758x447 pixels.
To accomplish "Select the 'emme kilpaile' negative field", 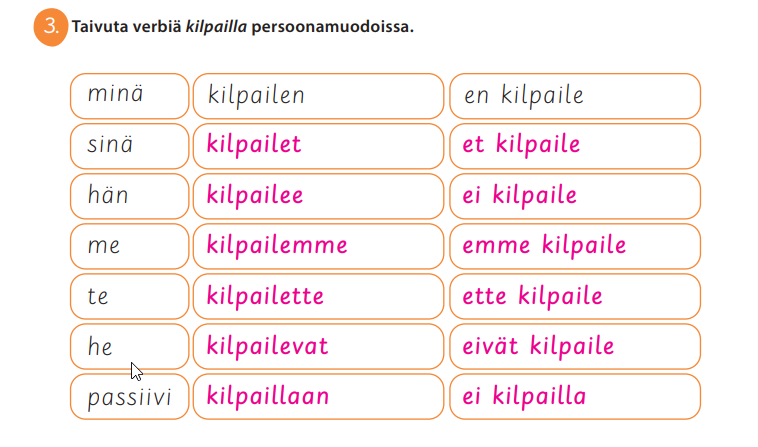I will tap(574, 246).
